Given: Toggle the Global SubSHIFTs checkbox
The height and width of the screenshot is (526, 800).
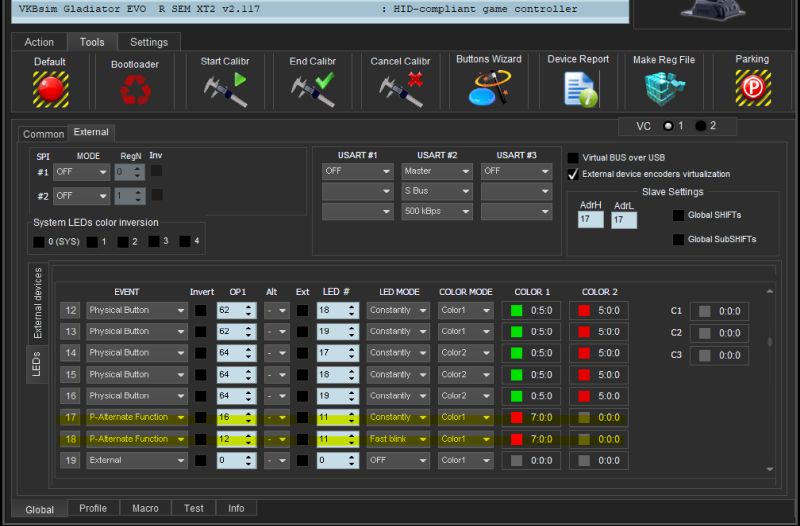Looking at the screenshot, I should click(x=678, y=239).
